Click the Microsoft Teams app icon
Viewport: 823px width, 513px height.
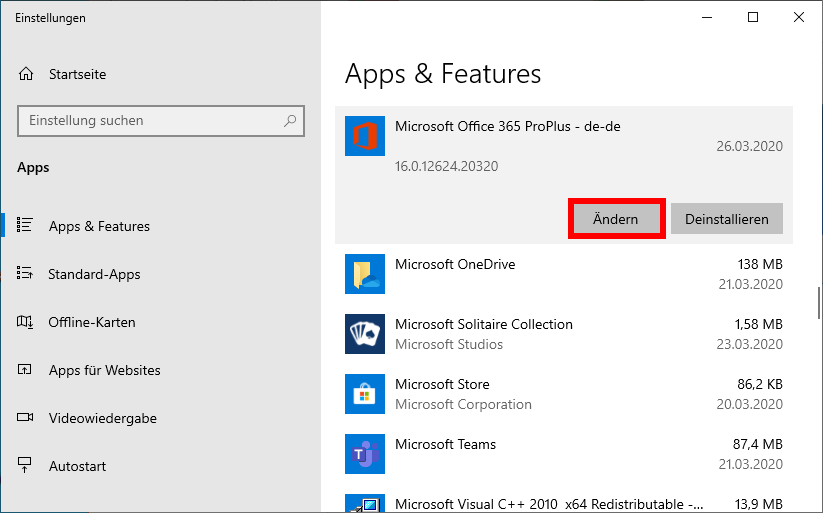click(365, 454)
